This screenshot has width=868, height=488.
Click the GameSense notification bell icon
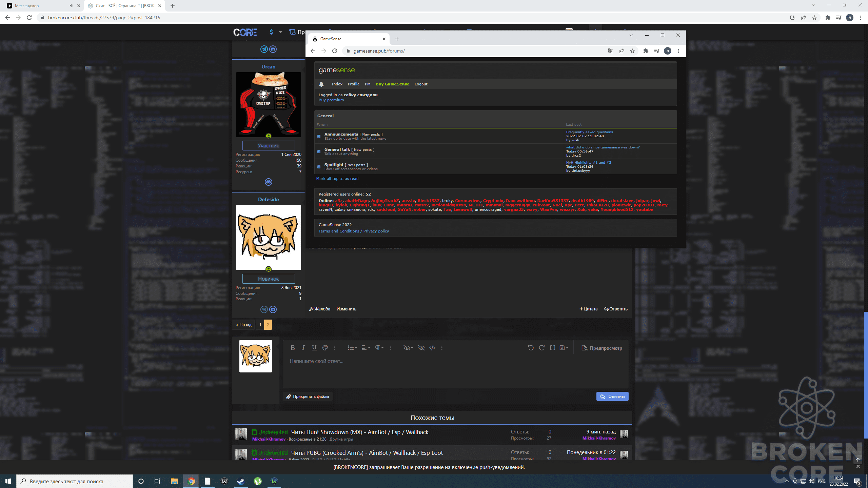click(321, 84)
